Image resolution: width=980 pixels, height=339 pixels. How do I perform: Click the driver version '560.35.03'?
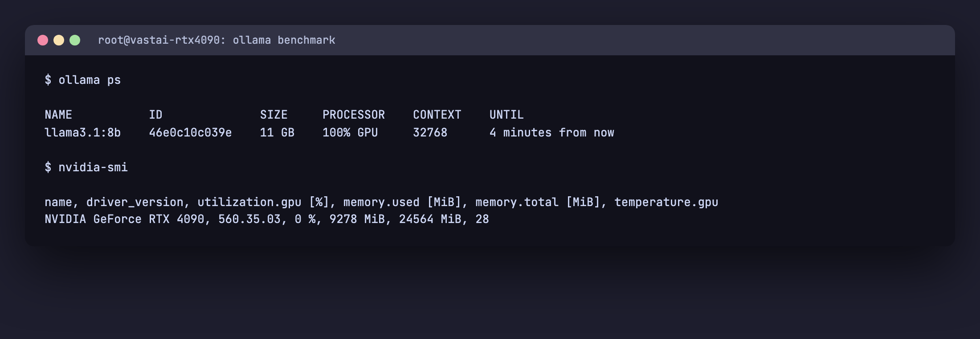pyautogui.click(x=249, y=219)
